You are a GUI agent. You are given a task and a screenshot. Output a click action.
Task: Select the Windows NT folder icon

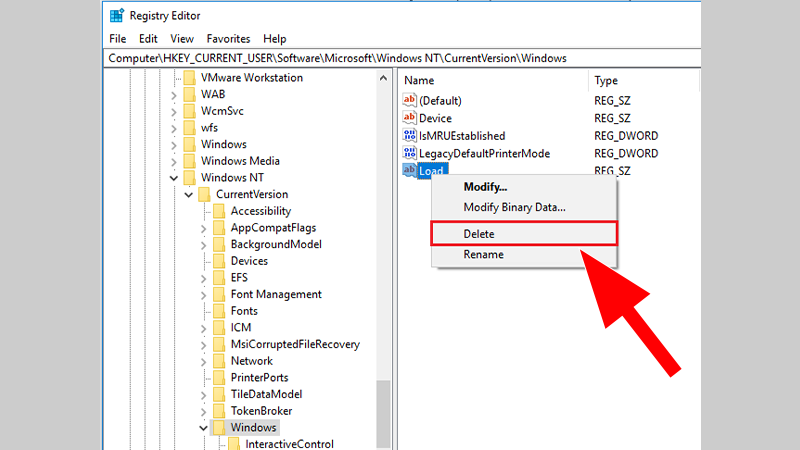[x=189, y=178]
